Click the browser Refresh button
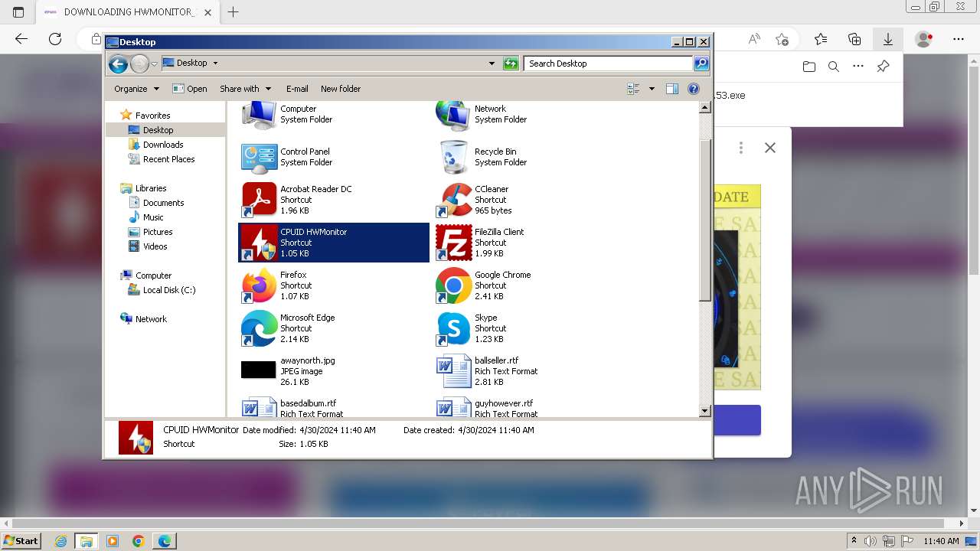Screen dimensions: 980x551 point(55,39)
